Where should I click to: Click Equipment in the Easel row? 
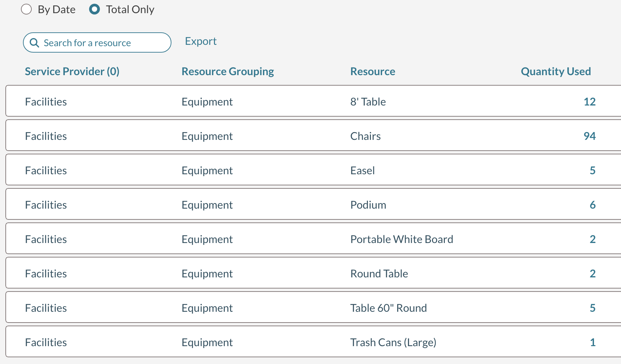coord(207,170)
